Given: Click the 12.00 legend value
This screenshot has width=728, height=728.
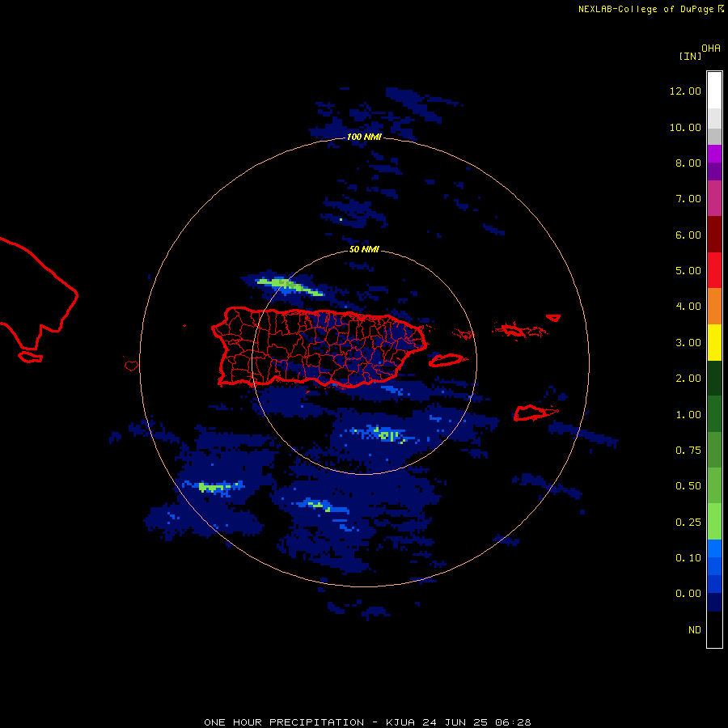Looking at the screenshot, I should [x=685, y=91].
